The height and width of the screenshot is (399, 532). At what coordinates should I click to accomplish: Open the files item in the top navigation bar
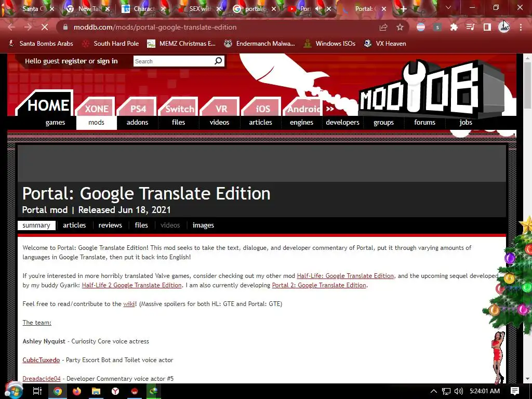click(179, 122)
